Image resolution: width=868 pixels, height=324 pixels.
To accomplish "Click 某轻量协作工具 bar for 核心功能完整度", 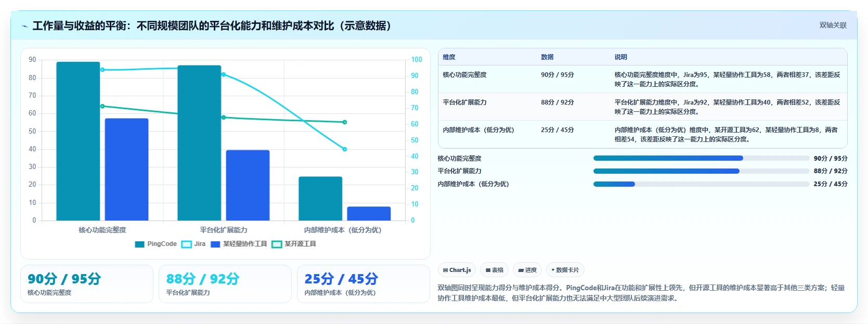I will 127,170.
